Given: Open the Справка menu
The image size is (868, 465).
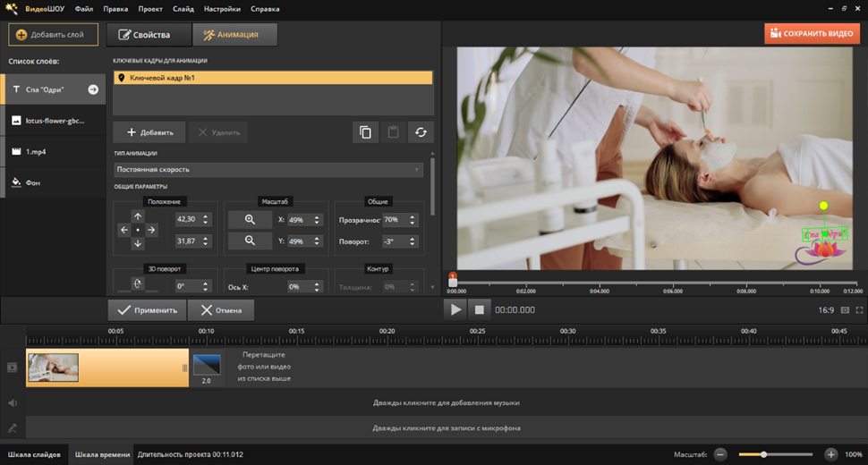Looking at the screenshot, I should coord(265,9).
